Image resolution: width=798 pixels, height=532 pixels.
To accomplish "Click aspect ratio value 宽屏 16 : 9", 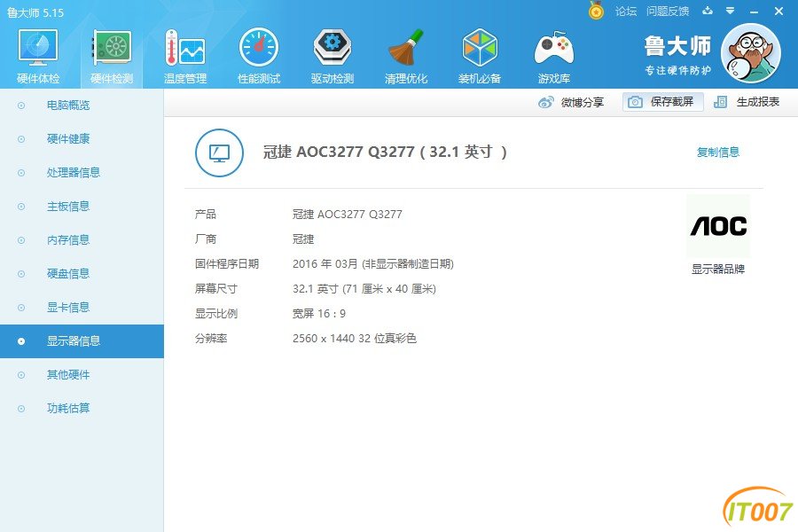I will (319, 314).
